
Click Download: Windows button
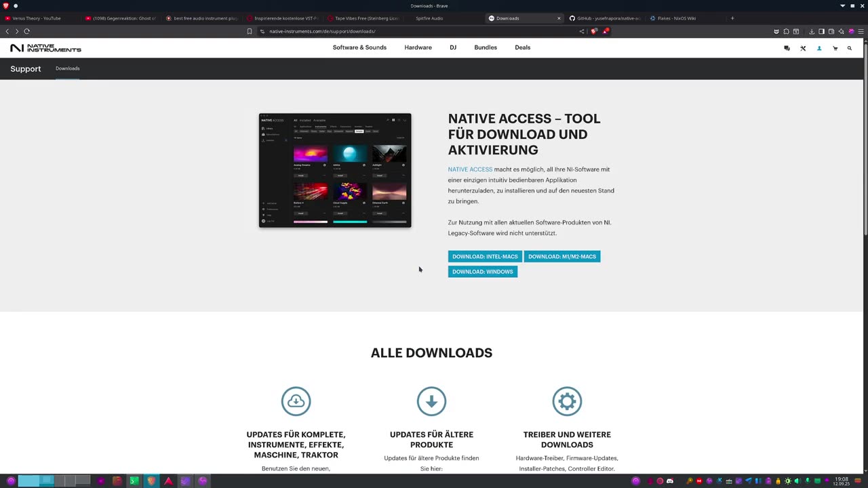483,272
